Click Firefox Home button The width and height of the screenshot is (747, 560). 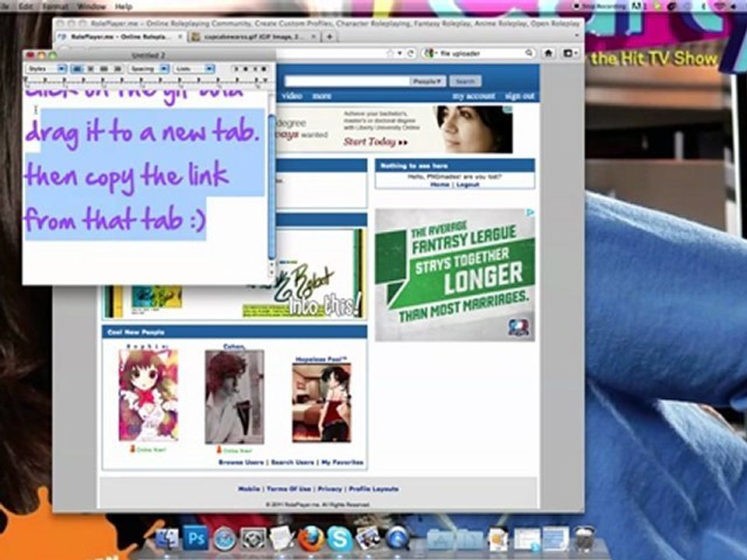click(x=549, y=54)
